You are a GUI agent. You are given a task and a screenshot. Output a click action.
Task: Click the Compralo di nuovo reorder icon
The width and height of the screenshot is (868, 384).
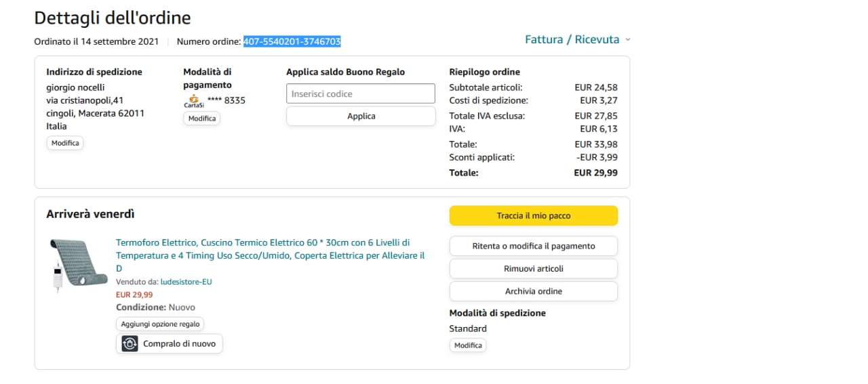point(130,344)
